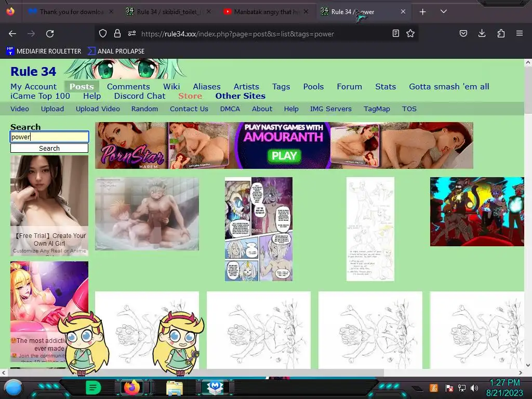Open the Video submenu link
Viewport: 532px width, 399px height.
tap(20, 109)
